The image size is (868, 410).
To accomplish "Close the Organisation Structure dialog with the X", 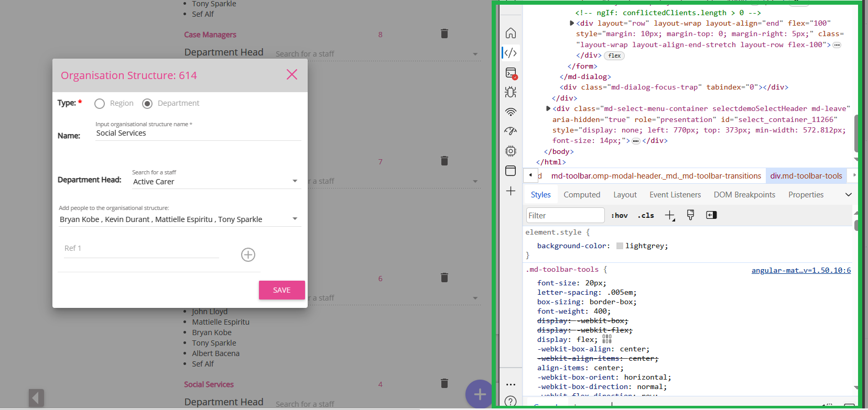I will point(292,75).
